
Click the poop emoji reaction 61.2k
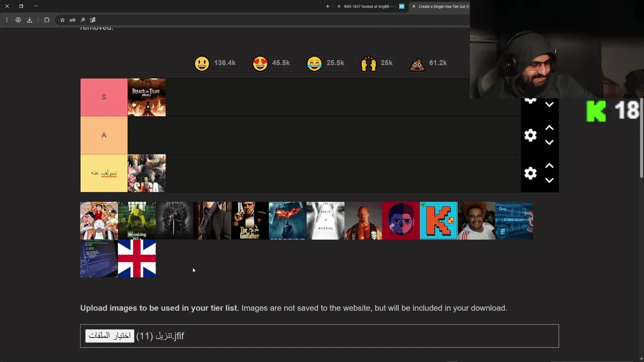pyautogui.click(x=428, y=63)
